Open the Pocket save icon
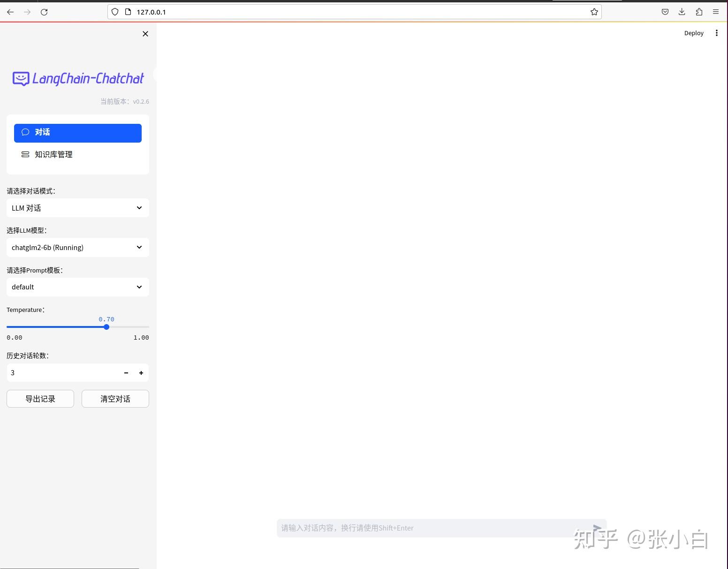728x569 pixels. 665,12
